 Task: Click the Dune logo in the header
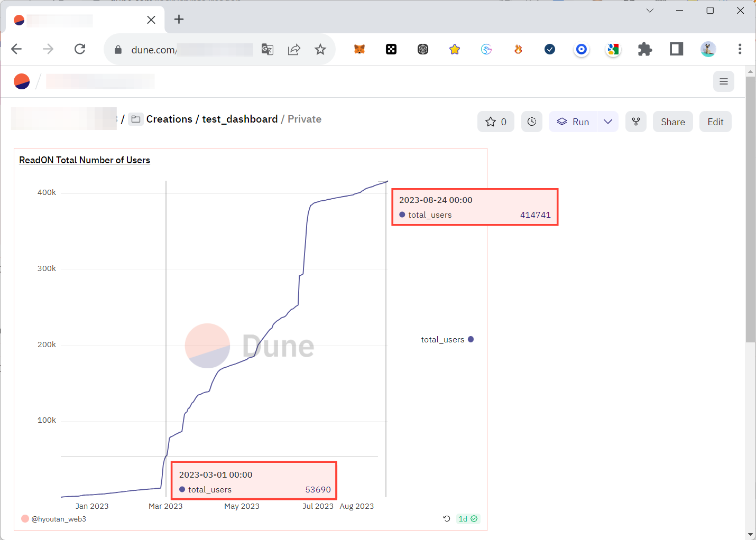point(21,81)
